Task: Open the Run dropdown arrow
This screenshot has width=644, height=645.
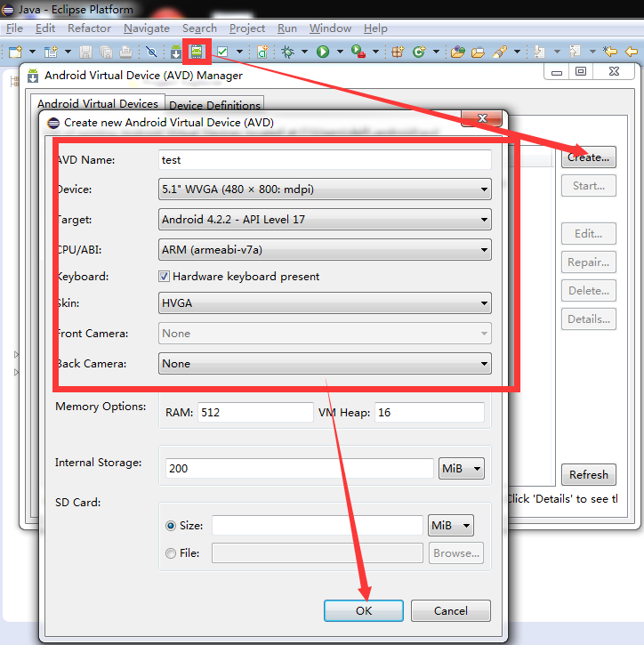Action: pos(340,52)
